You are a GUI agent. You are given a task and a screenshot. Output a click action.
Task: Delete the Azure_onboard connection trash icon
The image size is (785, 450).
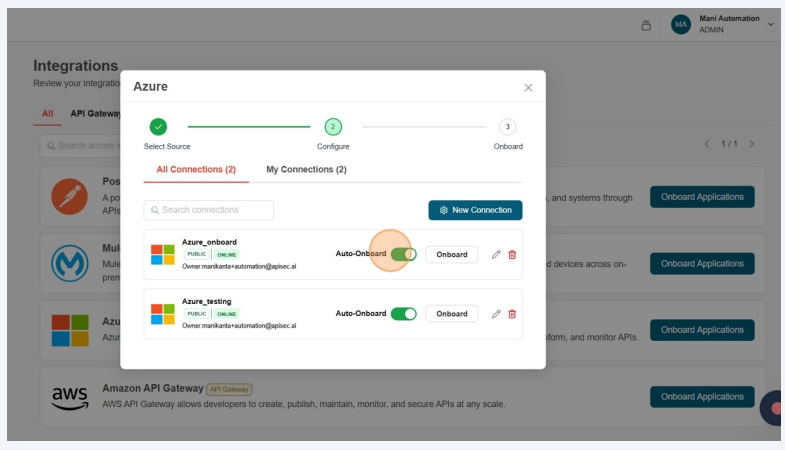pos(512,254)
